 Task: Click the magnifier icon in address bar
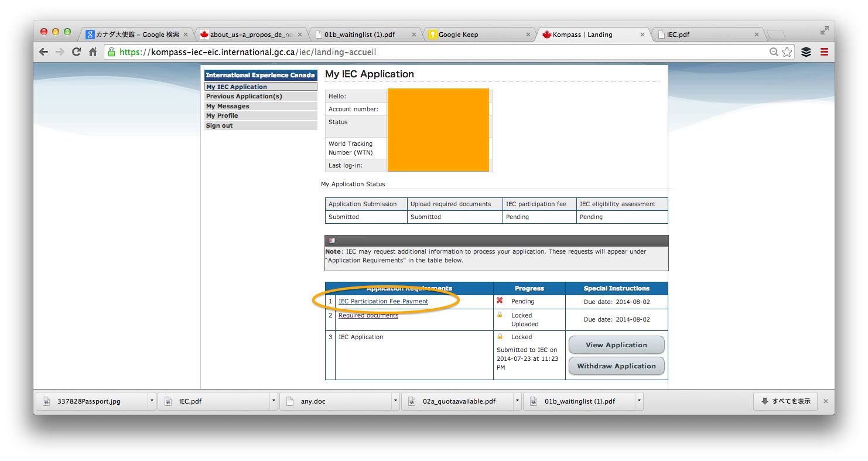[774, 52]
